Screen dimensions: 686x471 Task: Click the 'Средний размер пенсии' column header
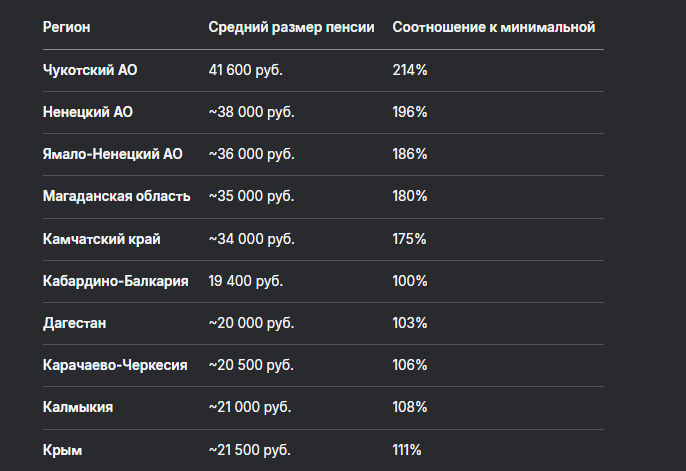(291, 26)
